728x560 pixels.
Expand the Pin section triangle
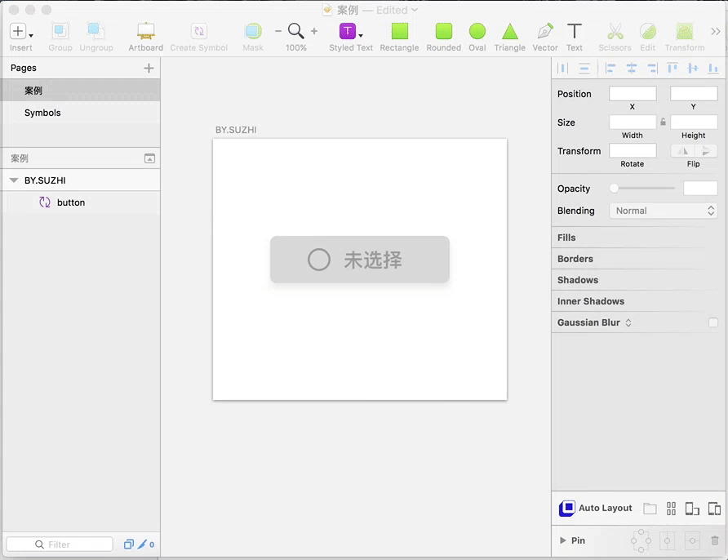point(563,540)
